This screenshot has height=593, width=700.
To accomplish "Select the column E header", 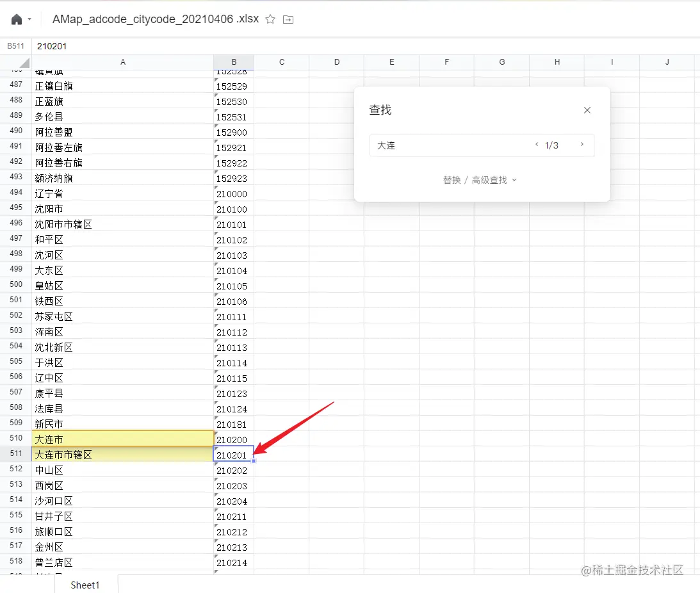I will 391,62.
